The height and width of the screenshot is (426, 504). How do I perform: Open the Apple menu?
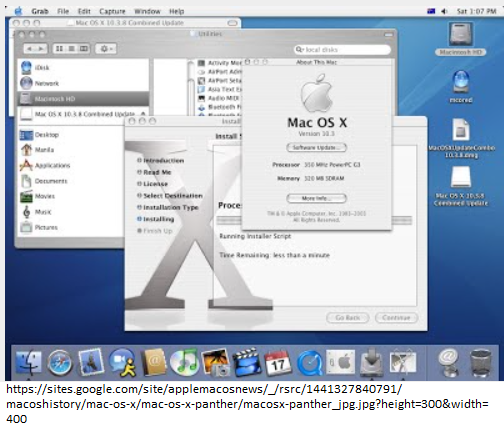click(18, 11)
